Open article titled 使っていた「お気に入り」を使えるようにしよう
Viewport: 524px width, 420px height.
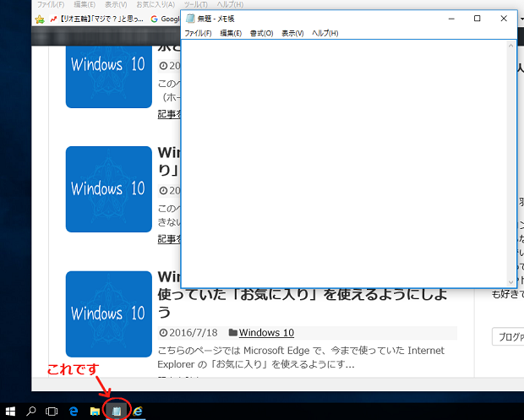point(303,303)
